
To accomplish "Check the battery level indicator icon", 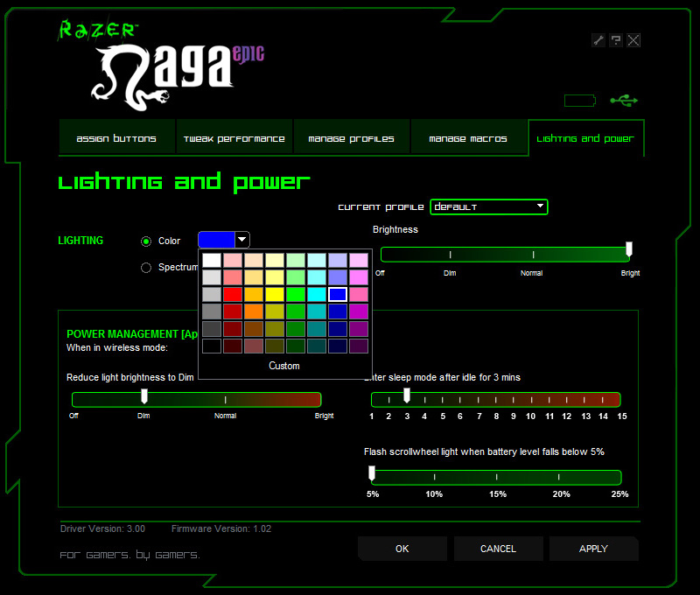I will point(580,101).
